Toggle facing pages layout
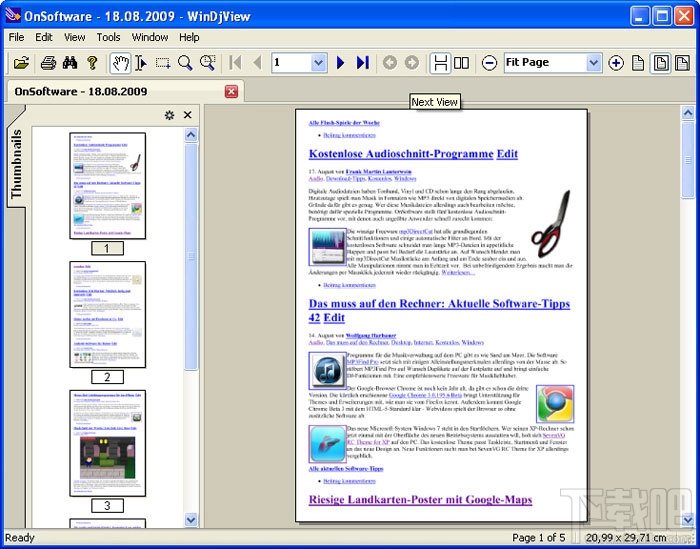The image size is (700, 549). click(461, 63)
